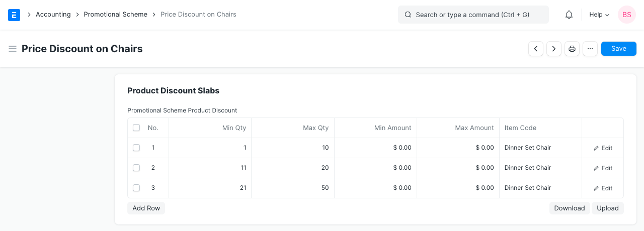
Task: Toggle the sidebar hamburger icon
Action: point(13,49)
